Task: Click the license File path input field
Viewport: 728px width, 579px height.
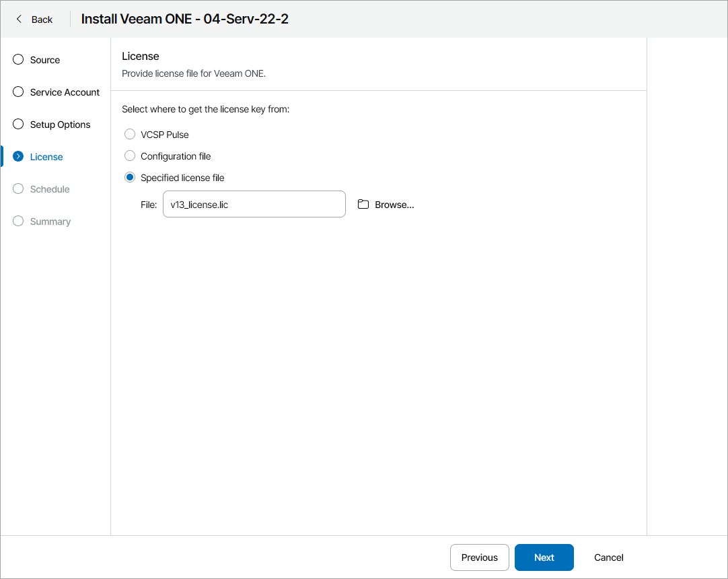Action: point(254,205)
